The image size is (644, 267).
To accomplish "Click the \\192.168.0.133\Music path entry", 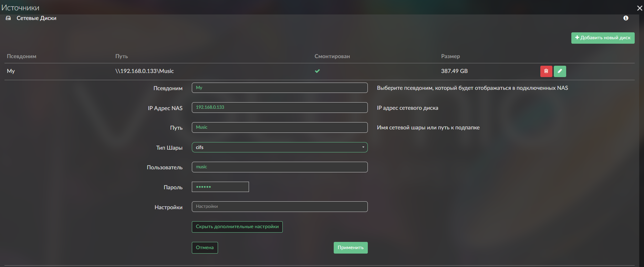I will 144,71.
